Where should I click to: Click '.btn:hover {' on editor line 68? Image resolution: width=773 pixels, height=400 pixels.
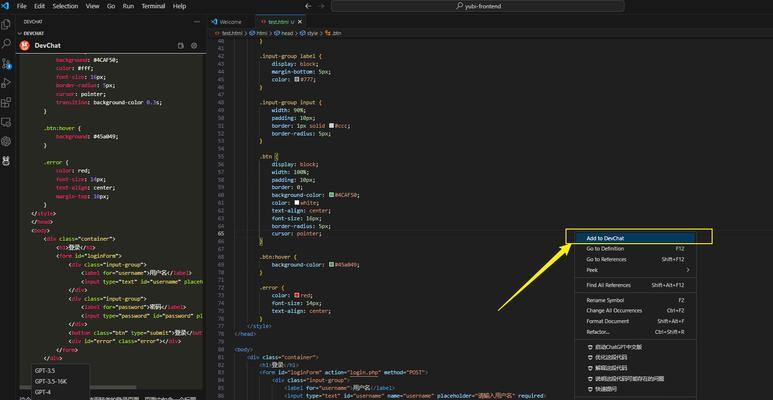coord(278,256)
